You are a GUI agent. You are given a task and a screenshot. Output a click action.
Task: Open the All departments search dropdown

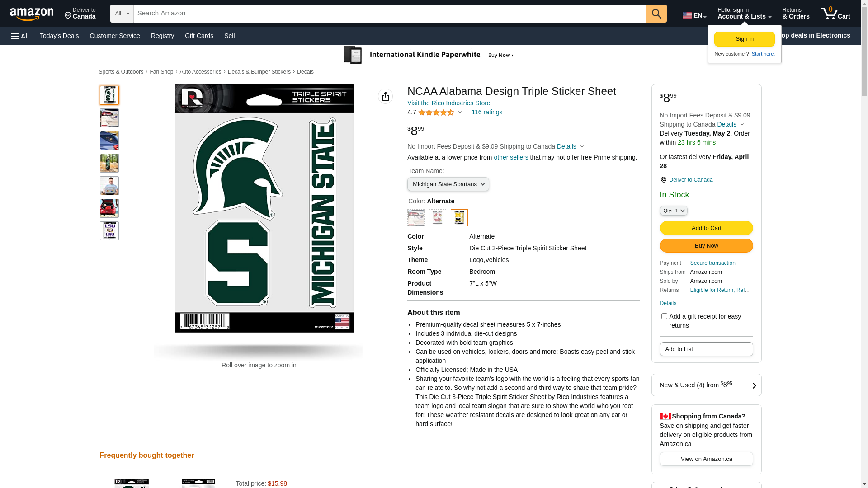(122, 14)
